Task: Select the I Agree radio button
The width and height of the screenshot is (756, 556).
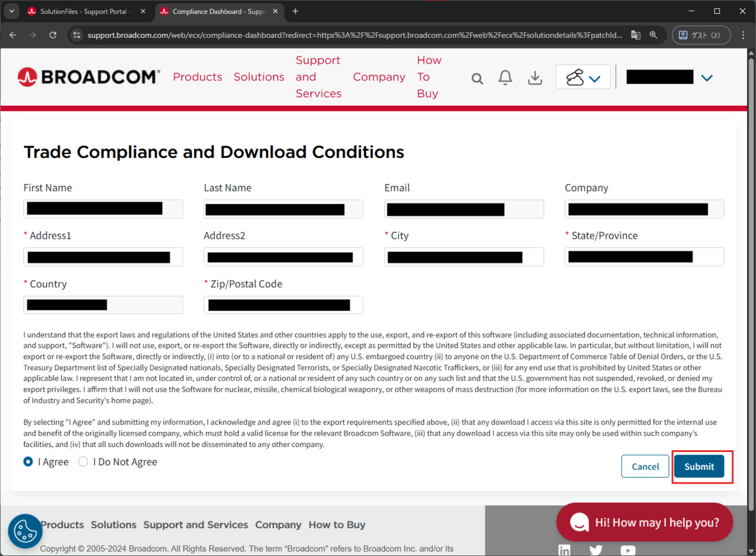Action: tap(28, 462)
